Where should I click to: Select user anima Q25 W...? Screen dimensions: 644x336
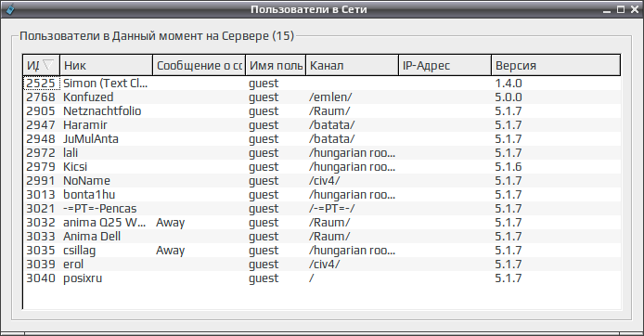click(x=104, y=223)
